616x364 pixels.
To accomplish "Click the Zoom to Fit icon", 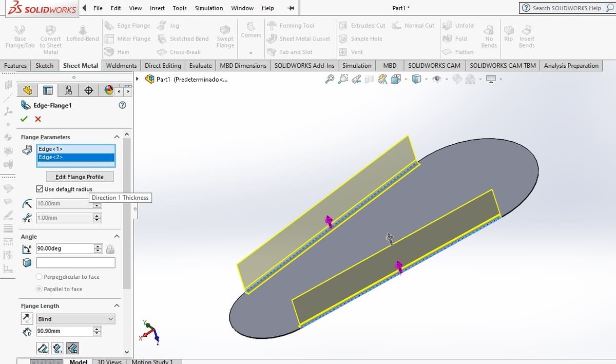I will coord(330,79).
